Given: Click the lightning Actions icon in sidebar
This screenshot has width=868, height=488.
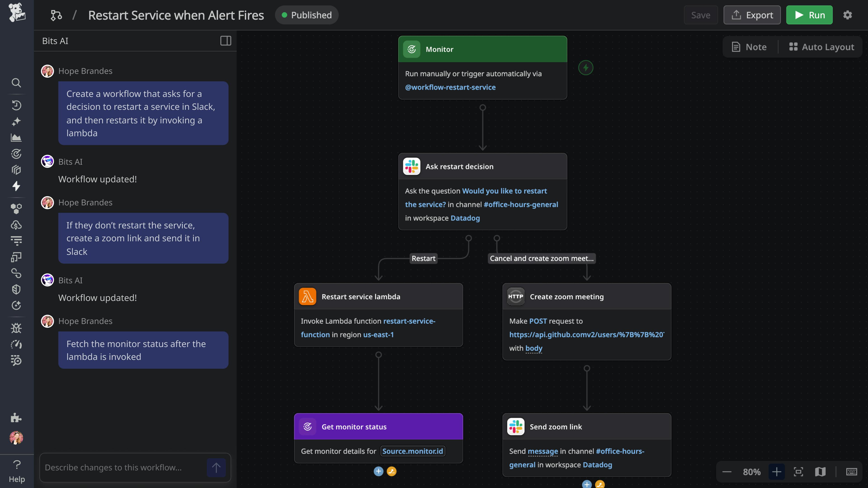Looking at the screenshot, I should pos(16,186).
